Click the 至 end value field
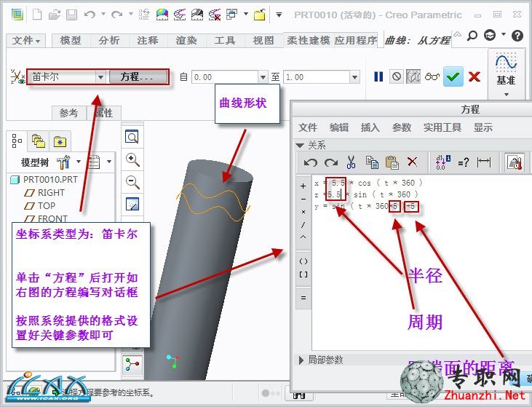 pos(317,77)
